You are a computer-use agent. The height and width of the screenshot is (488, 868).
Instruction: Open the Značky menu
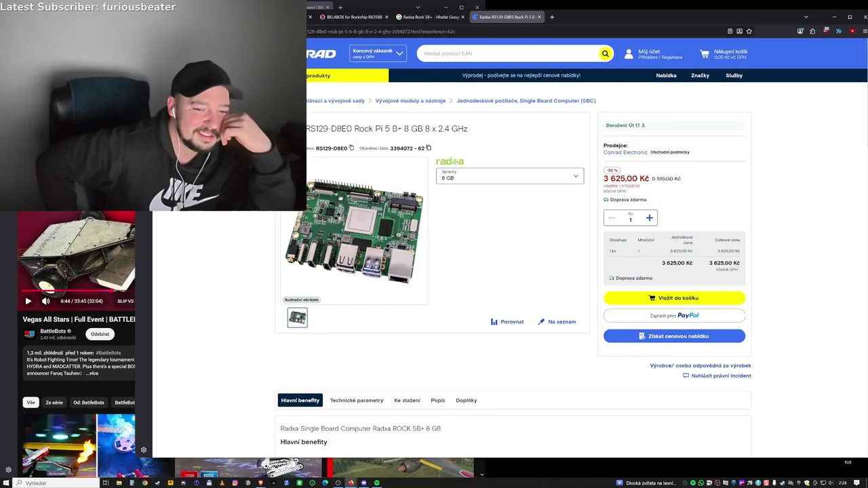(x=700, y=75)
